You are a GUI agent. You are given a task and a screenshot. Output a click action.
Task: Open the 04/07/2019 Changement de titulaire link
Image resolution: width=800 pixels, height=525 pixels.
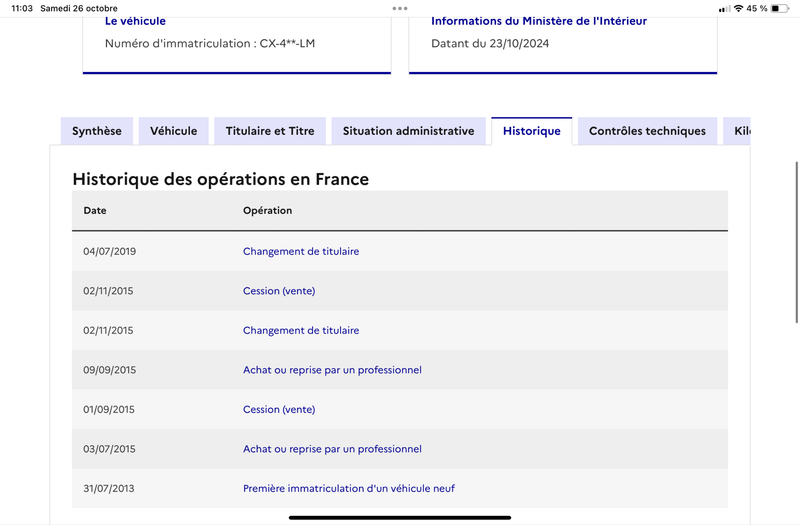[301, 251]
